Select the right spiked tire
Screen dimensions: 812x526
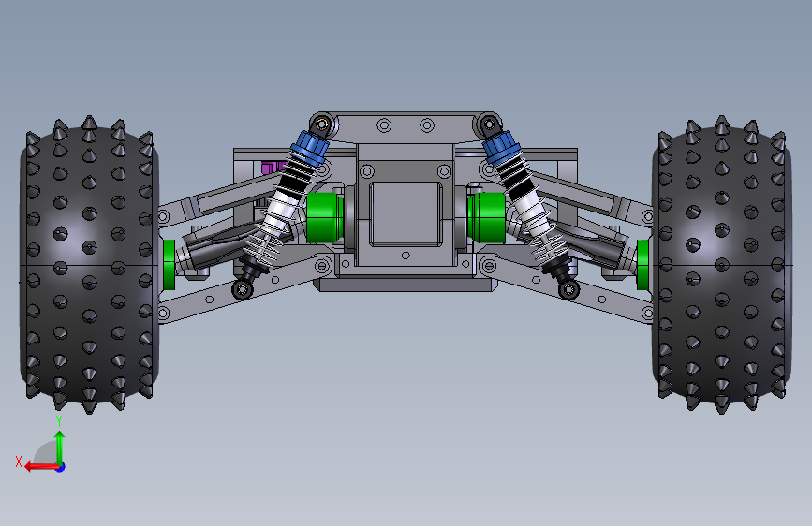click(x=721, y=264)
